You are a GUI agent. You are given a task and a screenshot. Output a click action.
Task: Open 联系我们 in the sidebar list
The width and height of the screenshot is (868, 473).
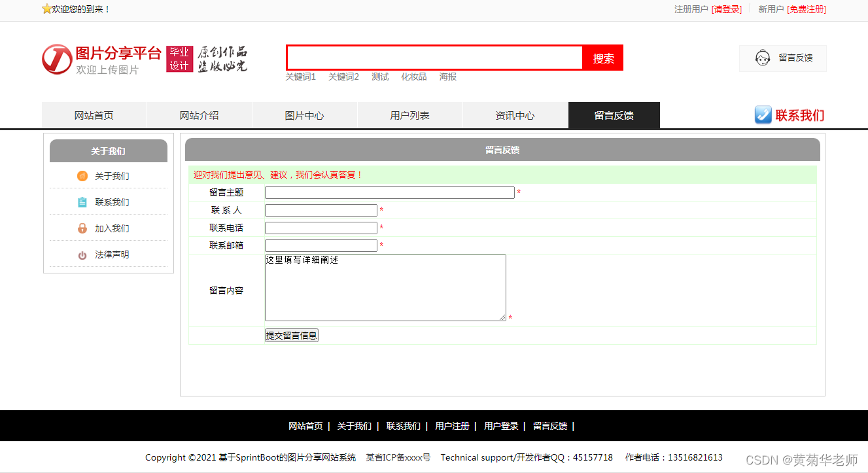[x=112, y=202]
